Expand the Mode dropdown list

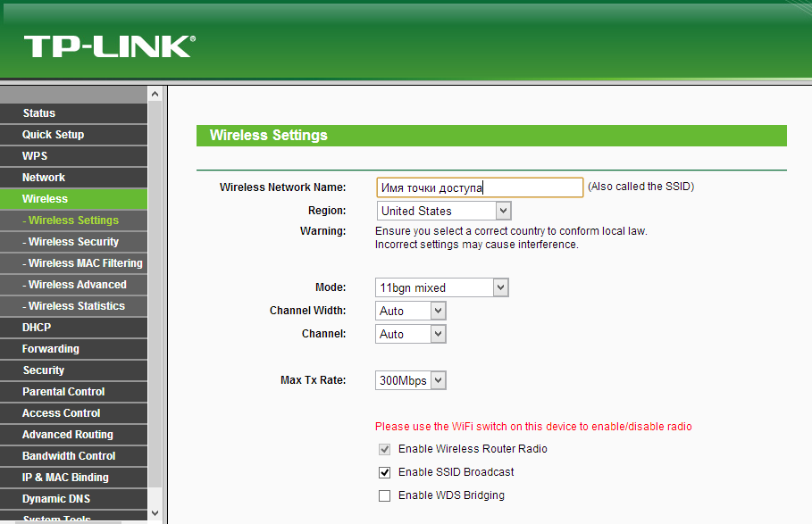441,287
